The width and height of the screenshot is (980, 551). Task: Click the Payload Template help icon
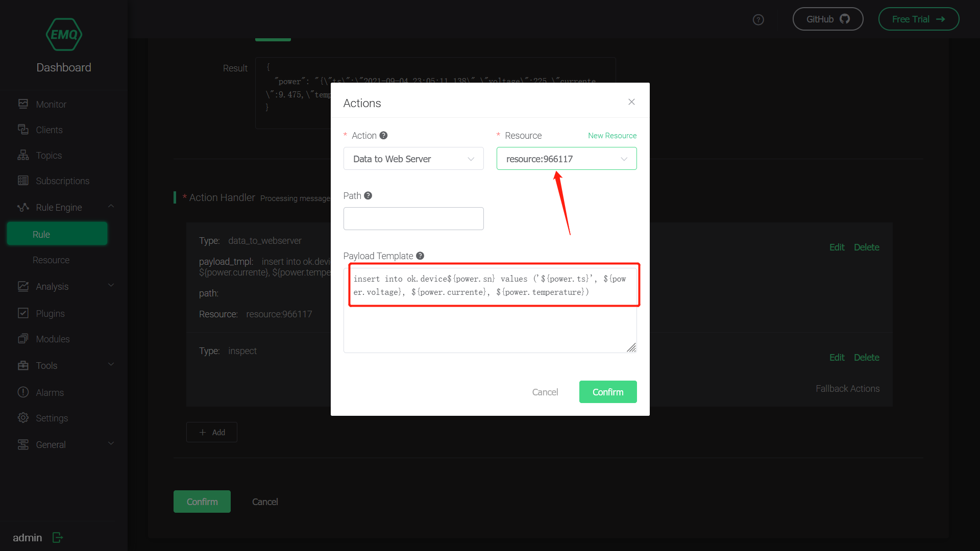tap(420, 256)
